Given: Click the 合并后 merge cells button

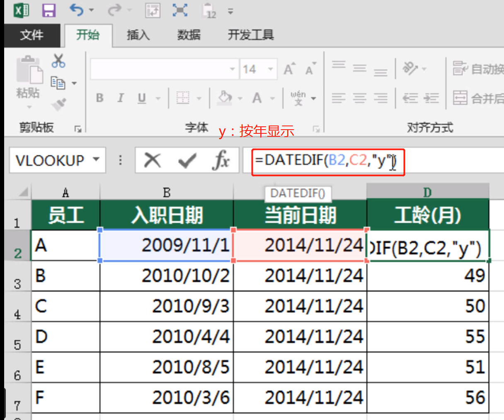Looking at the screenshot, I should click(478, 98).
